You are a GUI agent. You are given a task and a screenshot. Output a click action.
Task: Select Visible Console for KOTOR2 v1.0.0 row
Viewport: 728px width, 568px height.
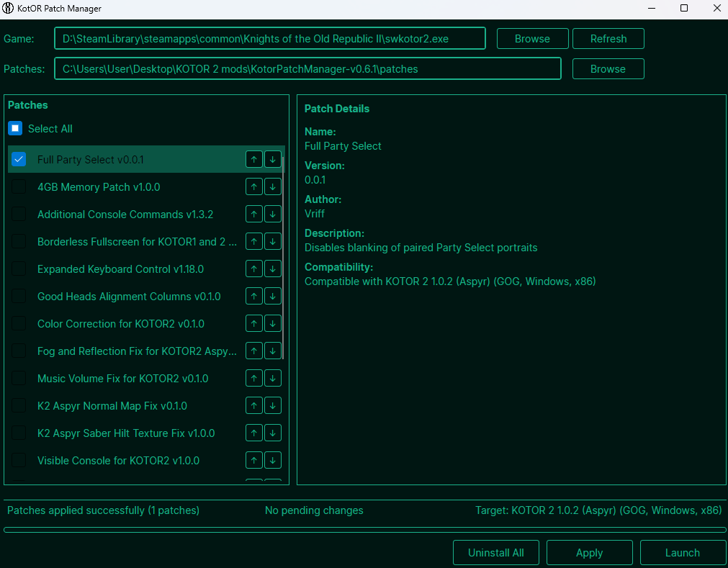coord(146,460)
